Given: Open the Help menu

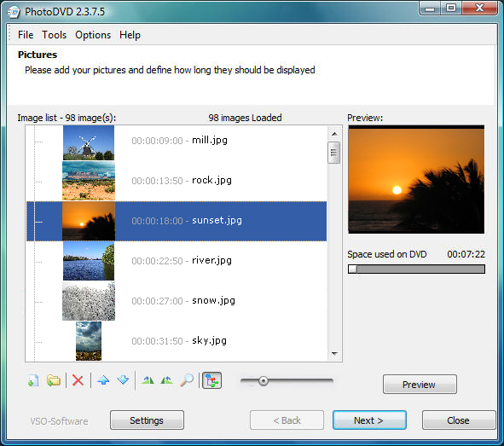Looking at the screenshot, I should point(130,35).
